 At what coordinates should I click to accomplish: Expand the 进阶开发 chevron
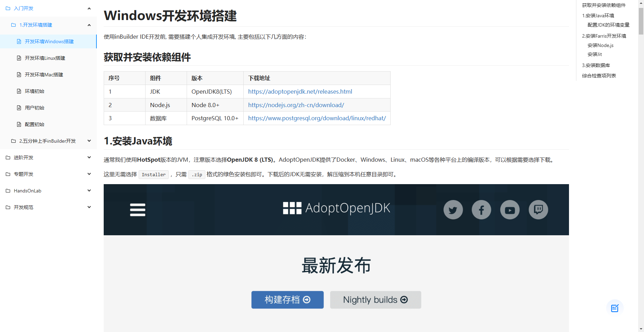tap(89, 158)
